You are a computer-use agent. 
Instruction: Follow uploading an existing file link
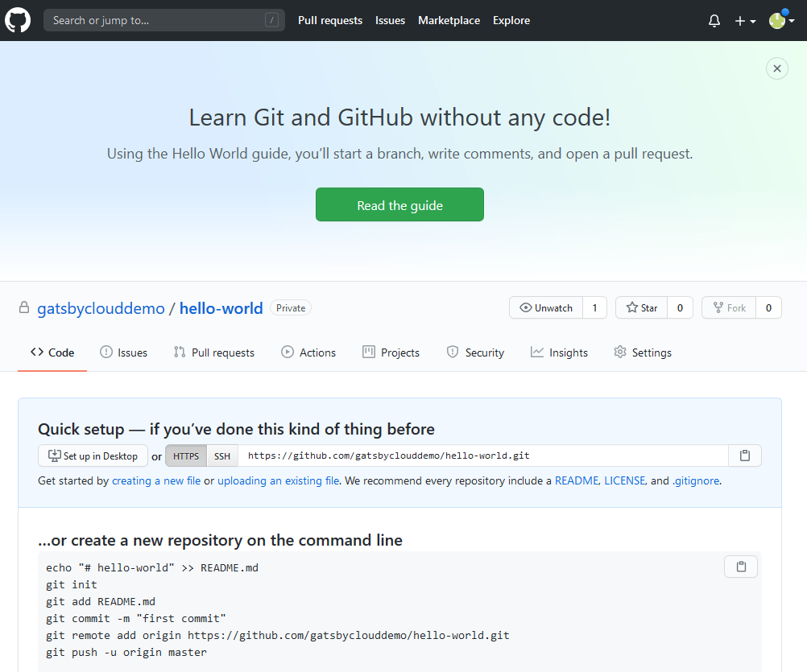click(x=279, y=480)
